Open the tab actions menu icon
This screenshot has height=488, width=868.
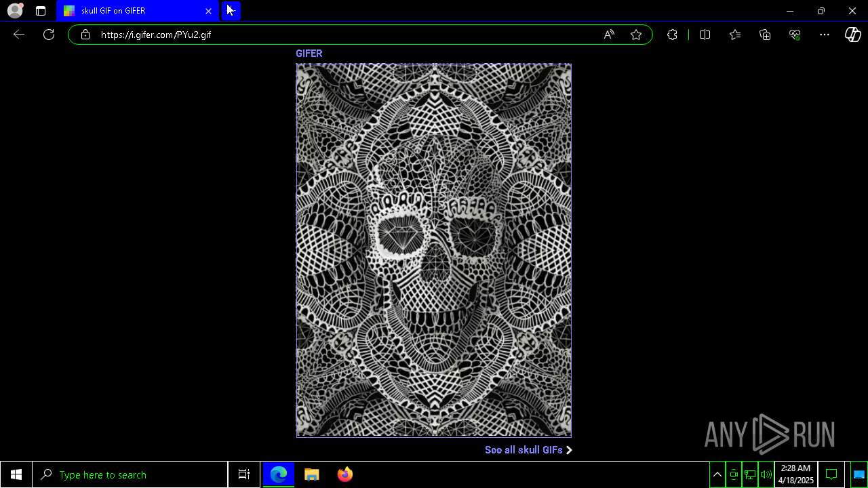click(x=41, y=11)
